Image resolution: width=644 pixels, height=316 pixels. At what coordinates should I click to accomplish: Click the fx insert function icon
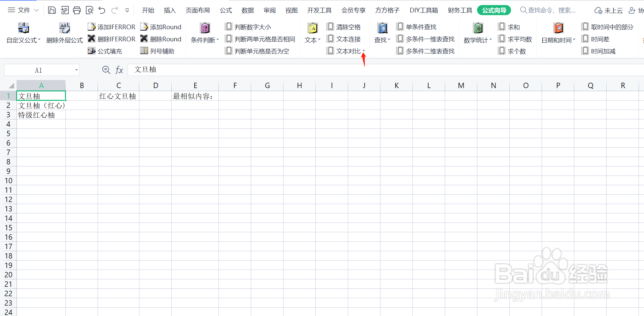(119, 70)
